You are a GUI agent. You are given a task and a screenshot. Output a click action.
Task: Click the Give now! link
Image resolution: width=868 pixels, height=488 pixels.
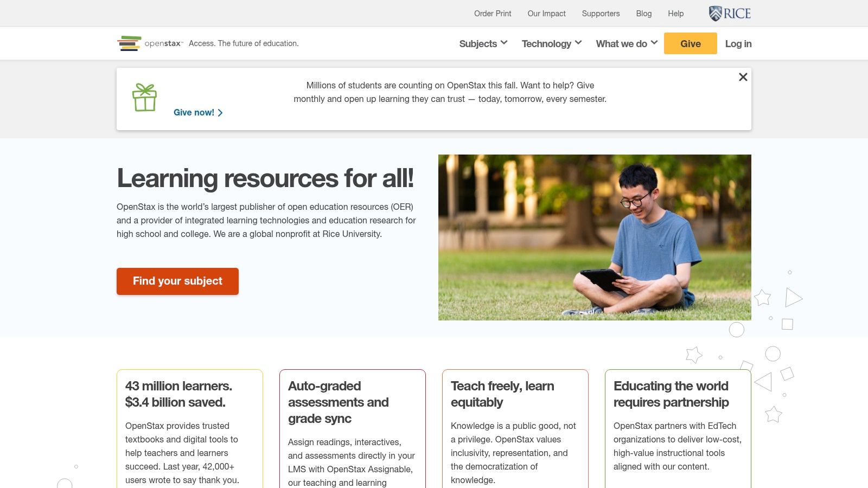194,112
